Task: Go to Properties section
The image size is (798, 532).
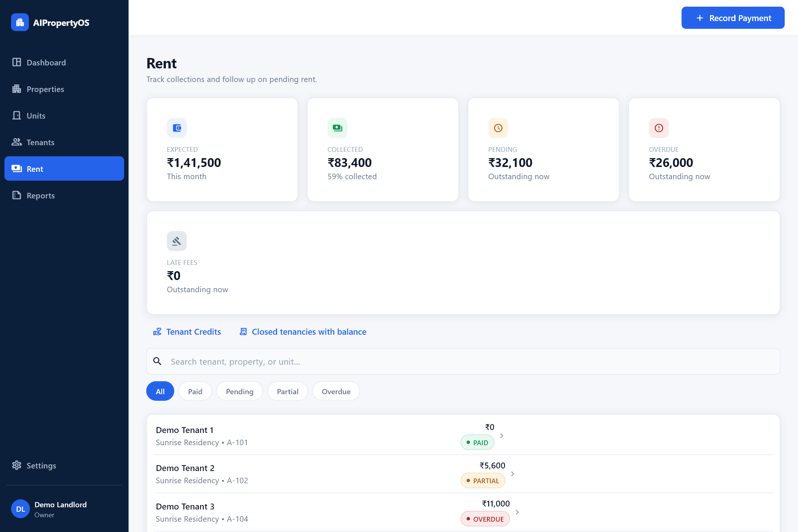Action: [64, 89]
